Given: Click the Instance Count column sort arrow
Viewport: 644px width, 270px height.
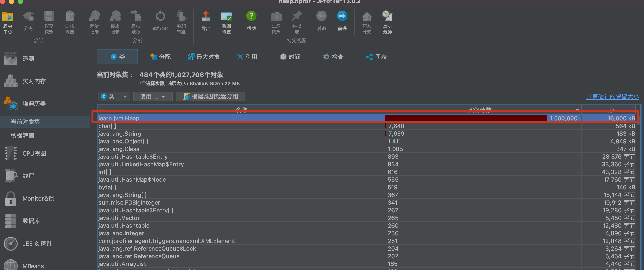Looking at the screenshot, I should pyautogui.click(x=577, y=110).
